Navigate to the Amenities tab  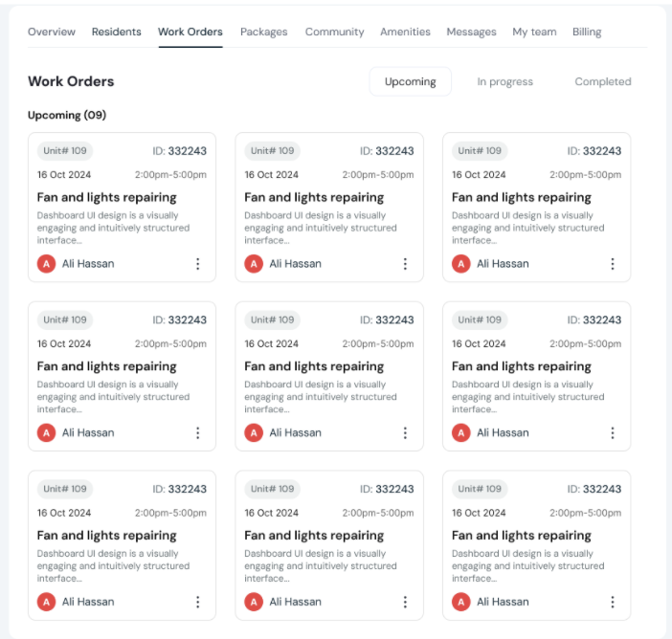click(405, 32)
